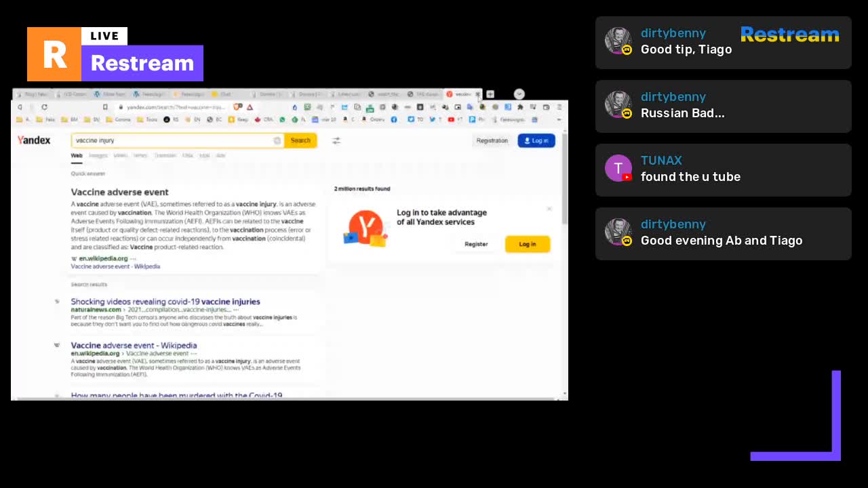Select the Web results tab

tap(77, 155)
